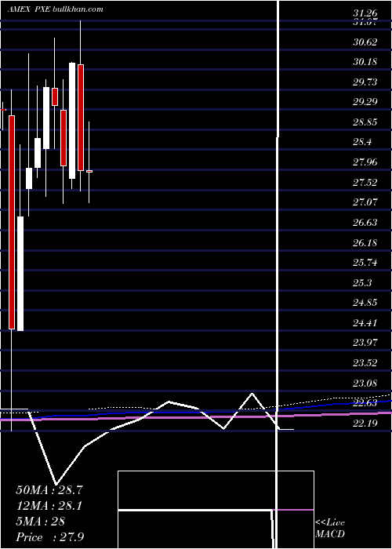This screenshot has width=392, height=549.
Task: Click the Price : 27.9 readout
Action: click(49, 537)
